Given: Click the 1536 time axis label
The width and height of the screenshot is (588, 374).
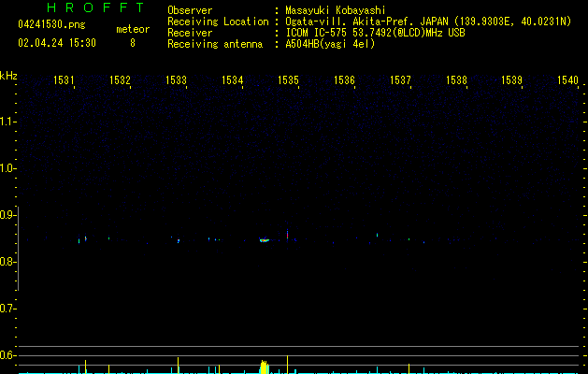Looking at the screenshot, I should [344, 80].
